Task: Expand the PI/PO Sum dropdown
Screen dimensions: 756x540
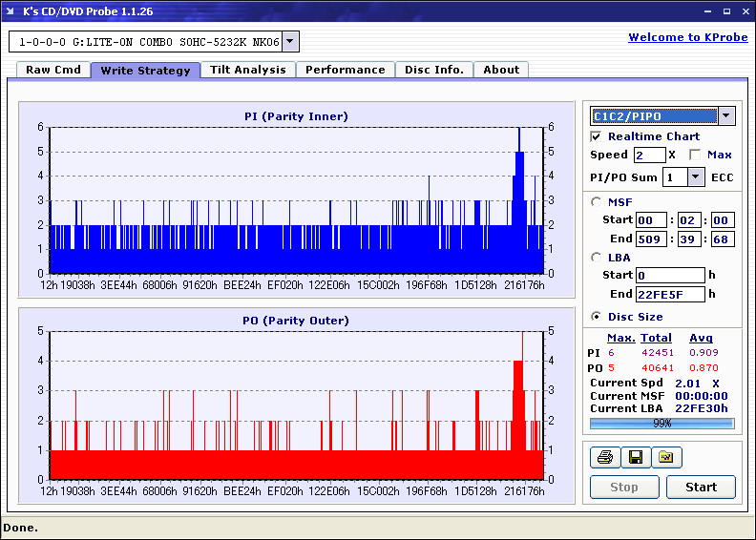Action: click(695, 177)
